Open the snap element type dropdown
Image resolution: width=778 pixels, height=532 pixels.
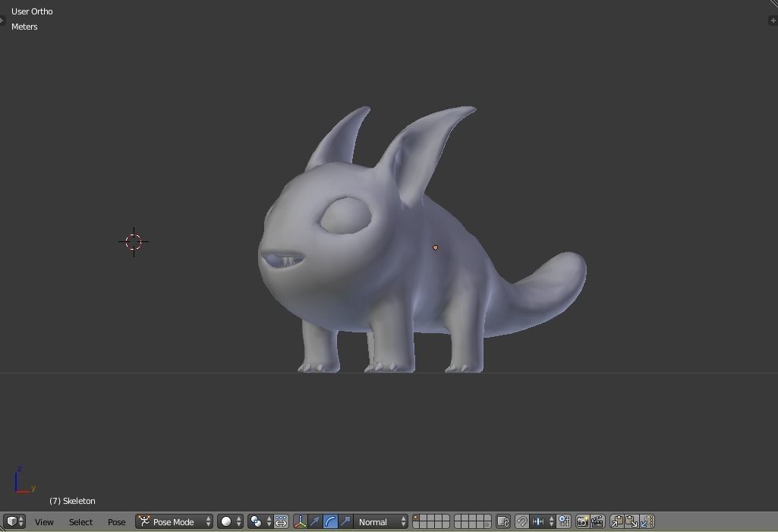coord(542,521)
